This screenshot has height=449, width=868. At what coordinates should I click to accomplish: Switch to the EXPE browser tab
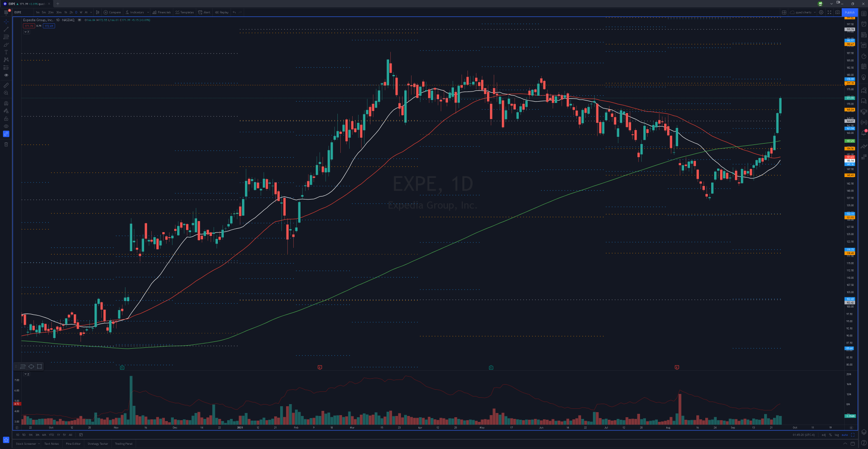[x=26, y=4]
